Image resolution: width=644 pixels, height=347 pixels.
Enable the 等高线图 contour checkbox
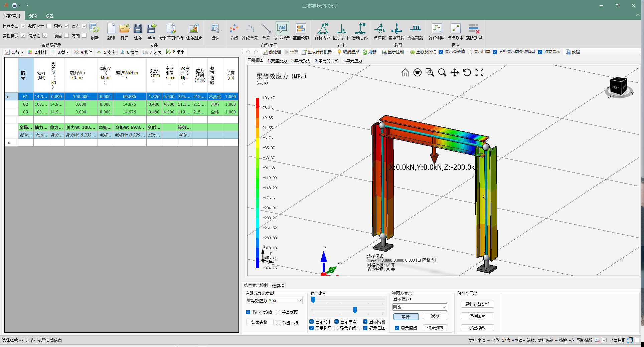tap(278, 312)
